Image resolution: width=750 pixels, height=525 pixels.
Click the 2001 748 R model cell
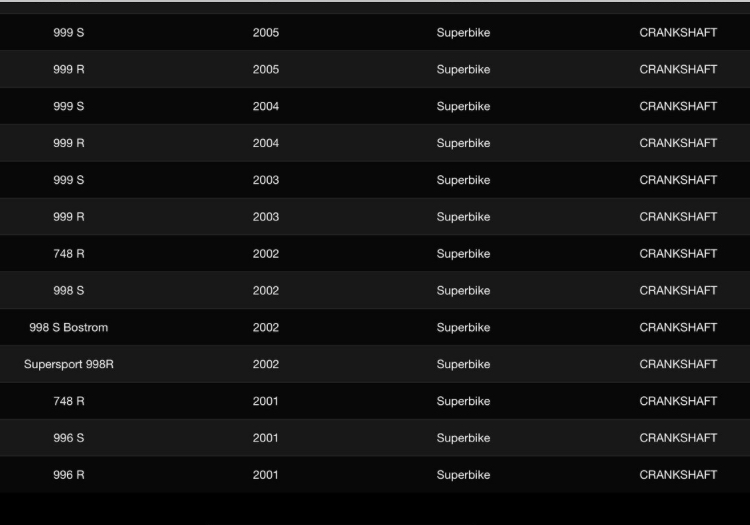pyautogui.click(x=68, y=401)
